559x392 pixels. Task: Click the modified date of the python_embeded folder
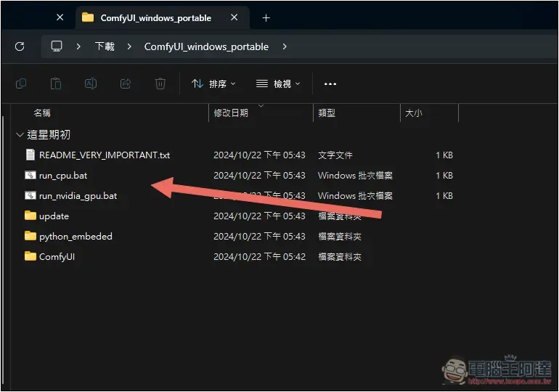tap(260, 236)
